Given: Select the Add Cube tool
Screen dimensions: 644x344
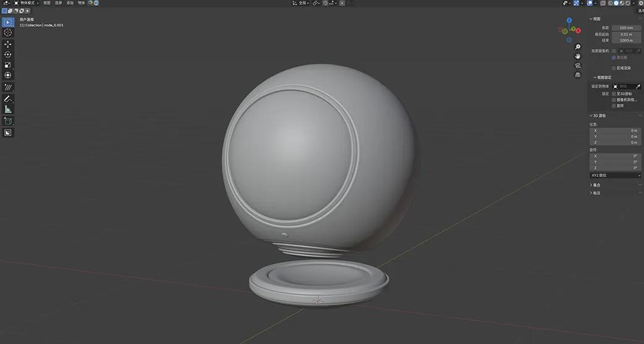Looking at the screenshot, I should [8, 121].
